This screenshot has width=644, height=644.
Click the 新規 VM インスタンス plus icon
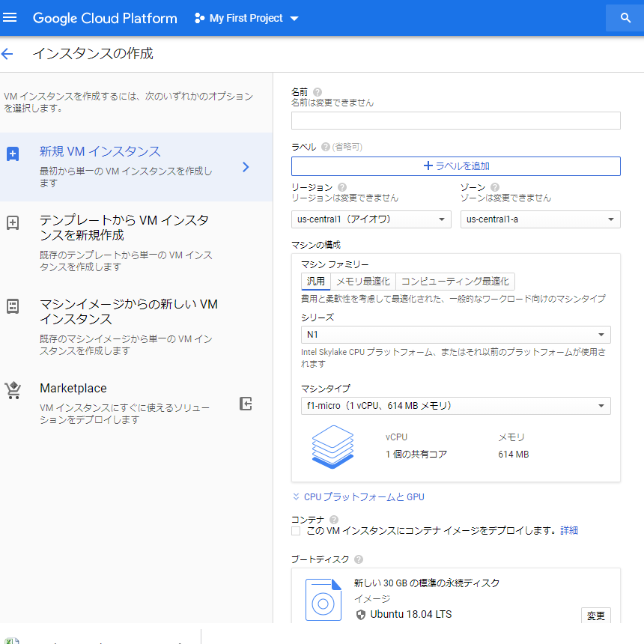click(x=13, y=154)
